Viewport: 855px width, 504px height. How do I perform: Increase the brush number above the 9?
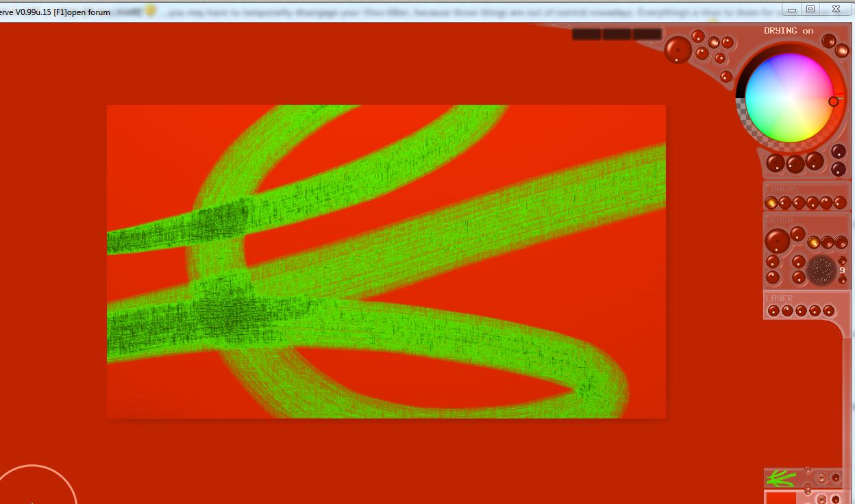842,260
